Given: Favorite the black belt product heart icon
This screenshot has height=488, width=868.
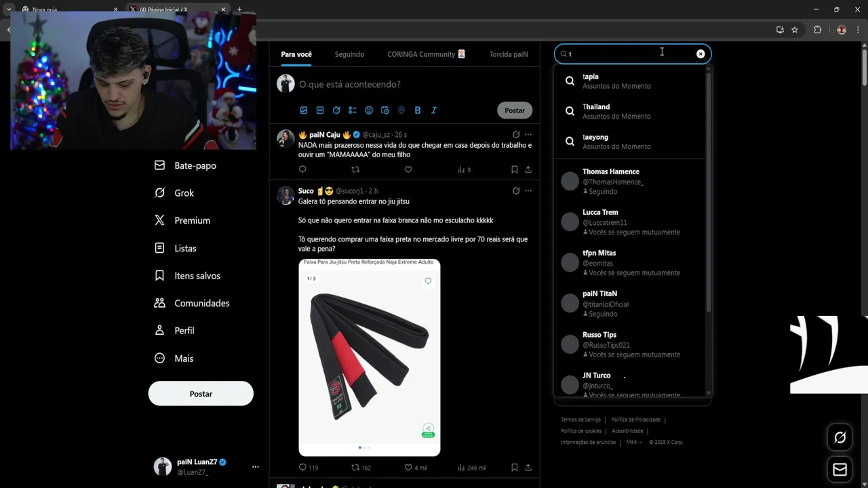Looking at the screenshot, I should 428,281.
